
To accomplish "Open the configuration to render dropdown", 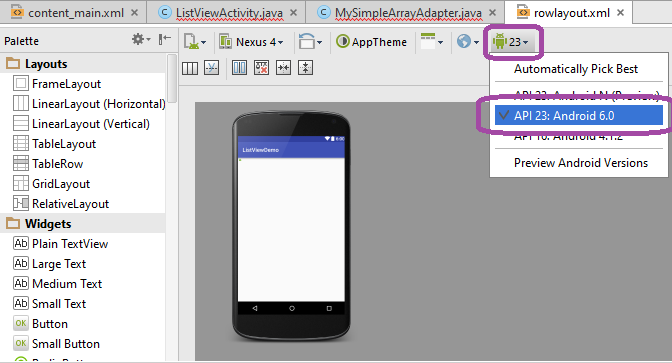I will [195, 42].
